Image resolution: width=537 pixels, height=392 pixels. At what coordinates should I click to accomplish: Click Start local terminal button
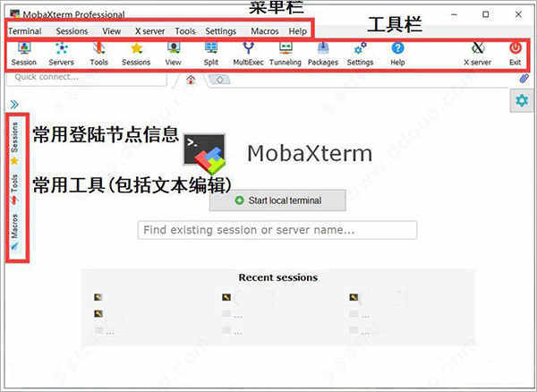coord(277,200)
